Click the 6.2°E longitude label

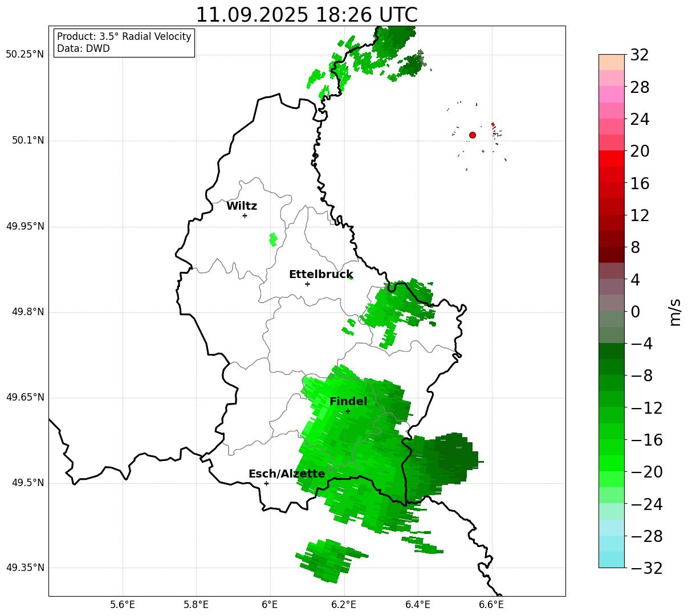[x=344, y=605]
